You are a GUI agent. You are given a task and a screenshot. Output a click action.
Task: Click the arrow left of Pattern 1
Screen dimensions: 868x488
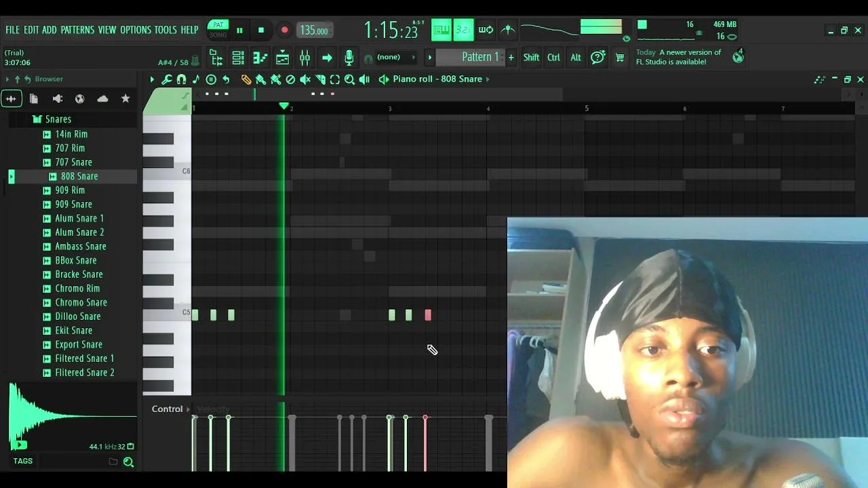pos(430,58)
